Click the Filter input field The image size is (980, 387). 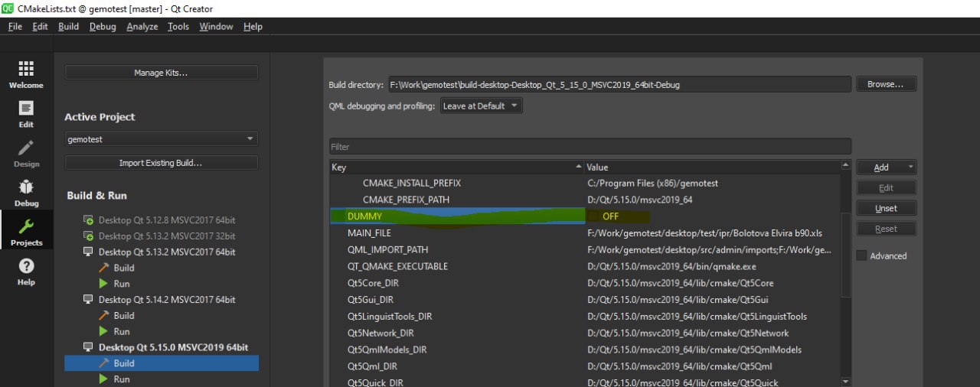pyautogui.click(x=590, y=146)
